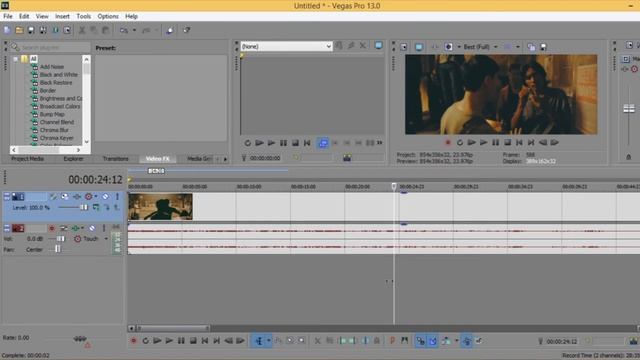The width and height of the screenshot is (640, 360).
Task: Open Track FX on audio track 2
Action: coord(76,228)
